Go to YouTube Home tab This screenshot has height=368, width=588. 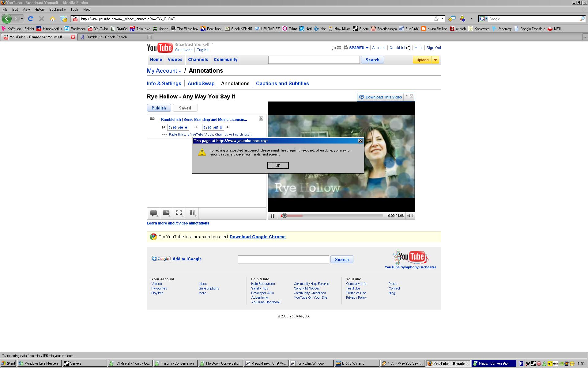pos(156,59)
